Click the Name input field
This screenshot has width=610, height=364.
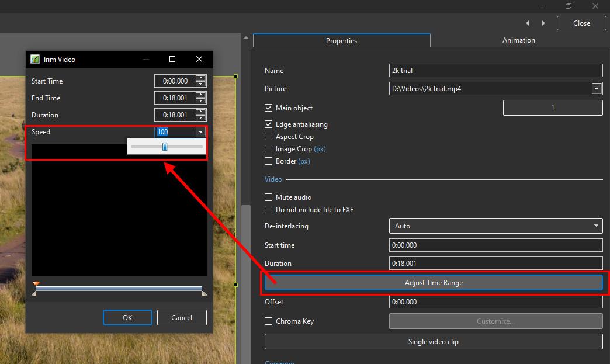click(x=495, y=71)
